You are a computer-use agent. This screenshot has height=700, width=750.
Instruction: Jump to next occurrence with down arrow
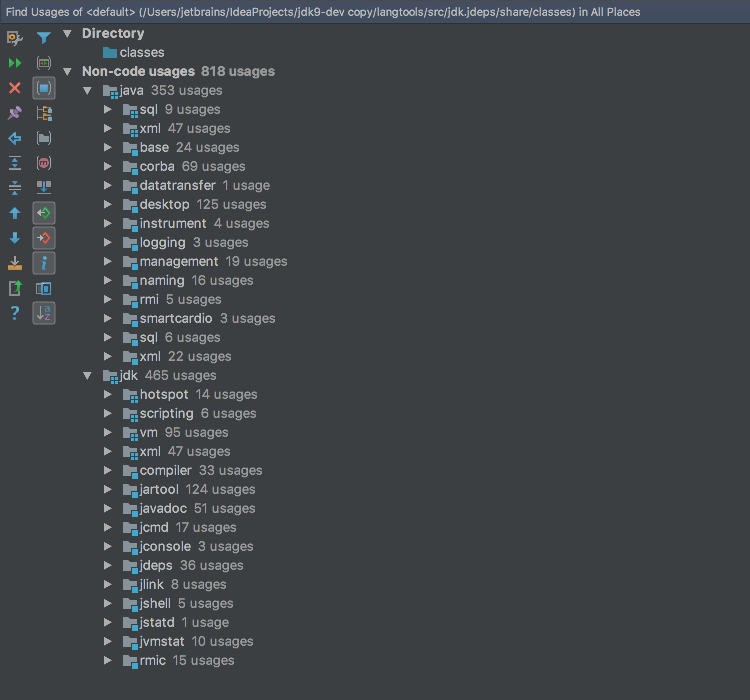point(15,238)
